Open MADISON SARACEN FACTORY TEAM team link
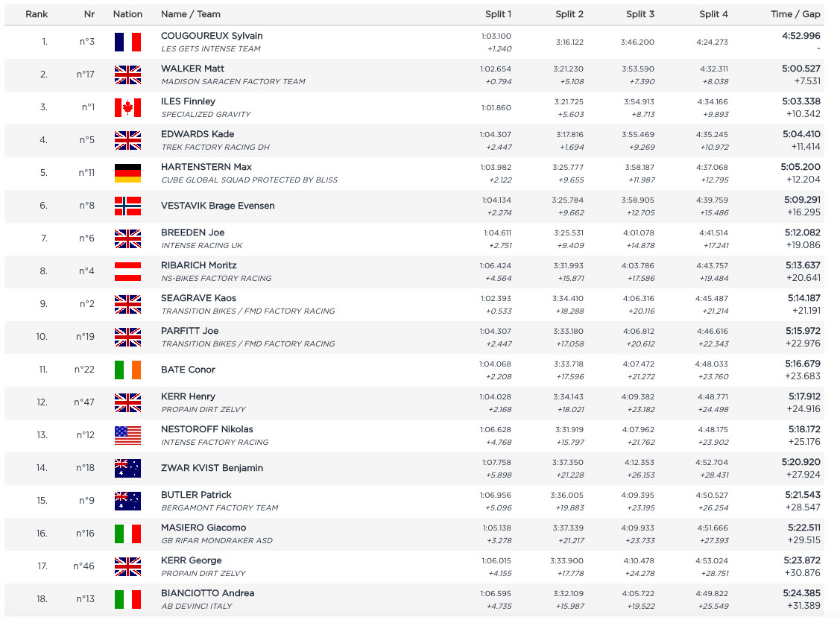This screenshot has width=840, height=617. click(x=233, y=81)
